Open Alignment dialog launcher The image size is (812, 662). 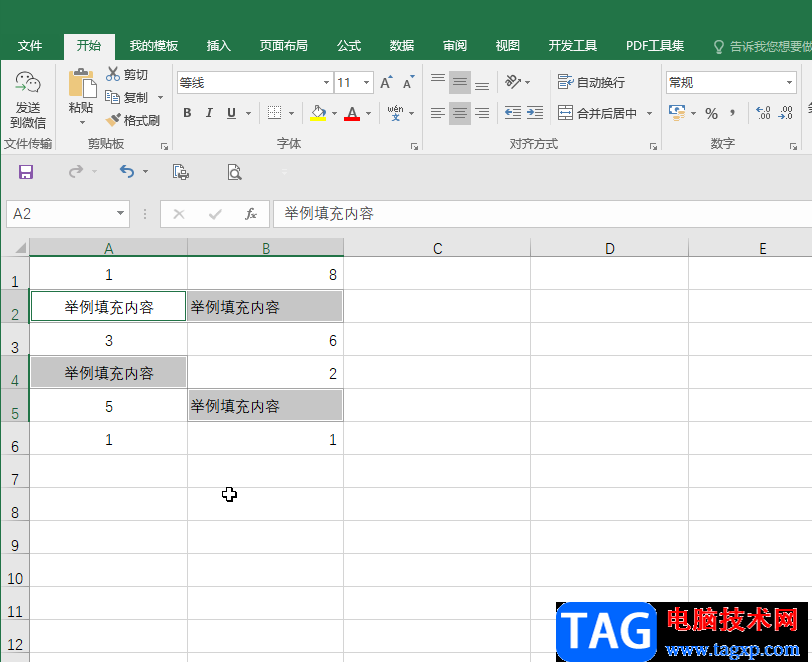[x=654, y=147]
